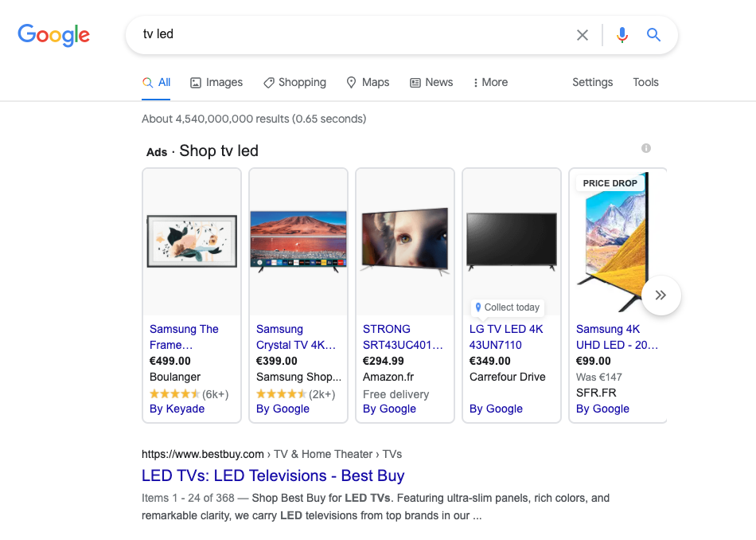
Task: Click the 'Shop tv led' ads heading
Action: [x=219, y=151]
